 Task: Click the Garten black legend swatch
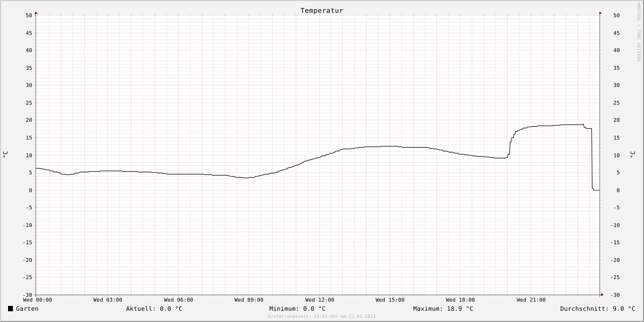[10, 309]
